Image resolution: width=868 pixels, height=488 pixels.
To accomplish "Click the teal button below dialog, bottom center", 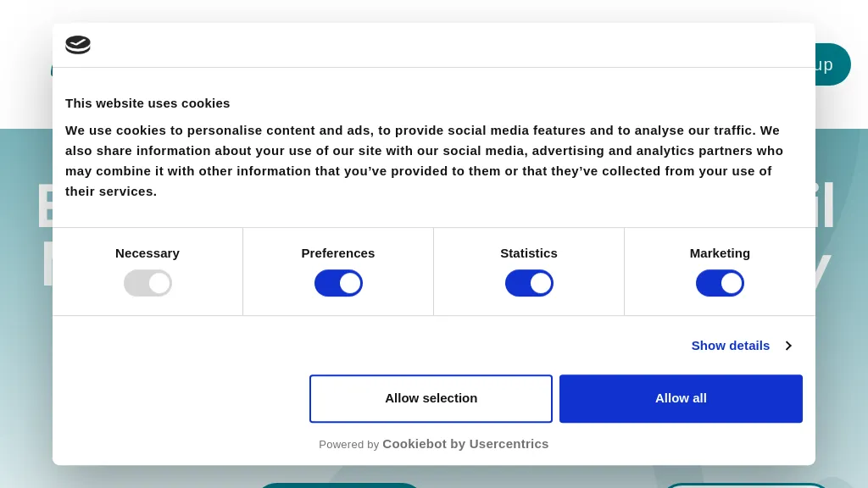I will coord(339,485).
